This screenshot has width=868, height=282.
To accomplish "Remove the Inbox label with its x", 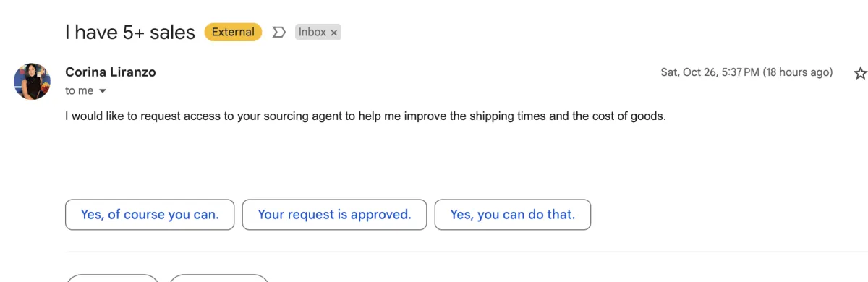I will coord(334,33).
